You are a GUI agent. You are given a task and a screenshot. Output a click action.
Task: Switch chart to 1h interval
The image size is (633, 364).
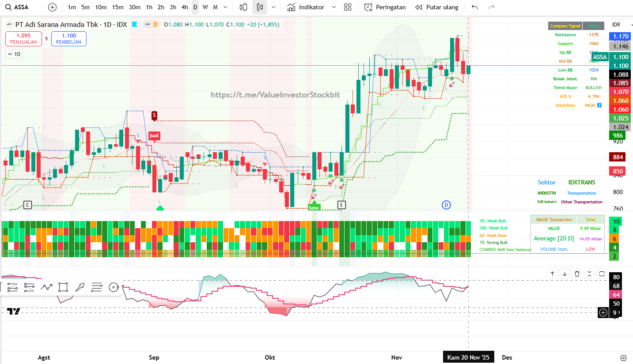coord(149,7)
